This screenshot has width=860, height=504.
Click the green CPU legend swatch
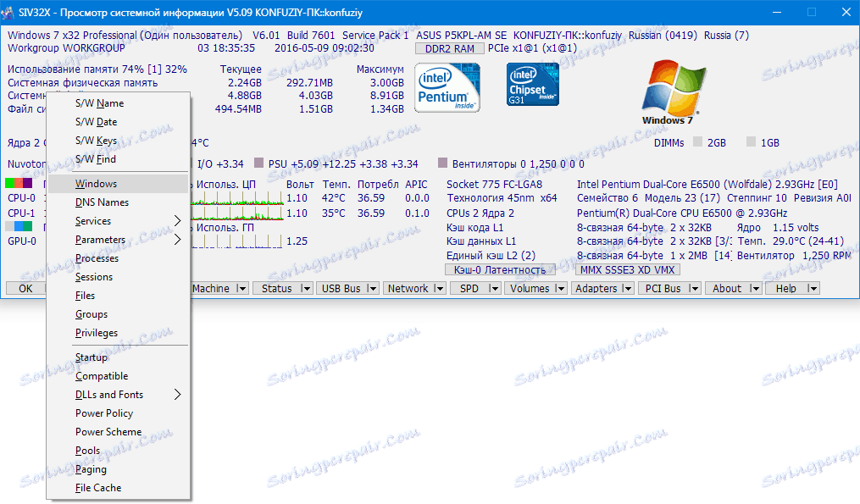10,183
